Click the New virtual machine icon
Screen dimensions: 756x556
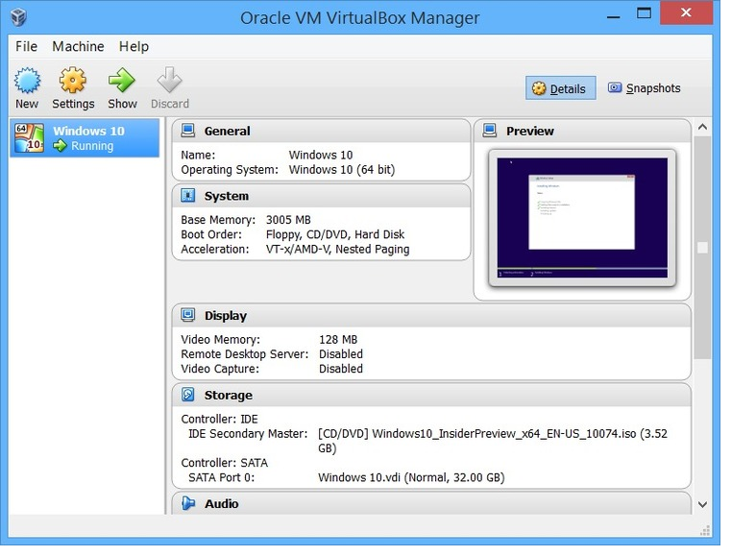click(28, 80)
